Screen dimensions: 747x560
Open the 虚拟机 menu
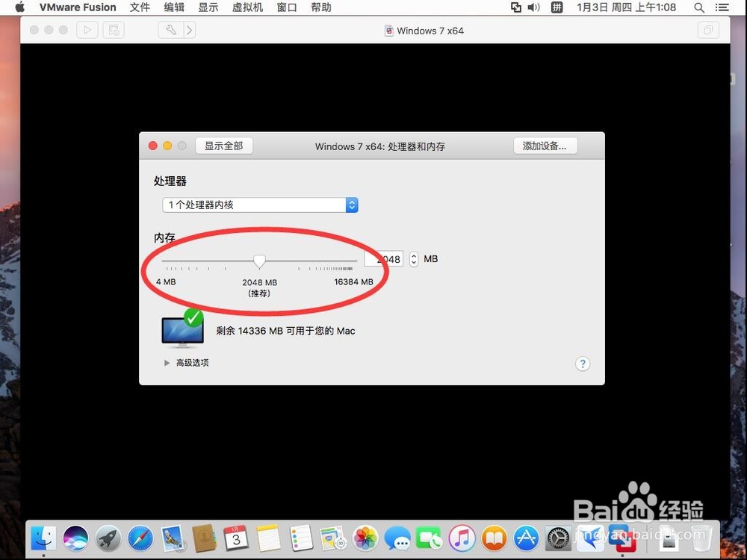click(247, 7)
